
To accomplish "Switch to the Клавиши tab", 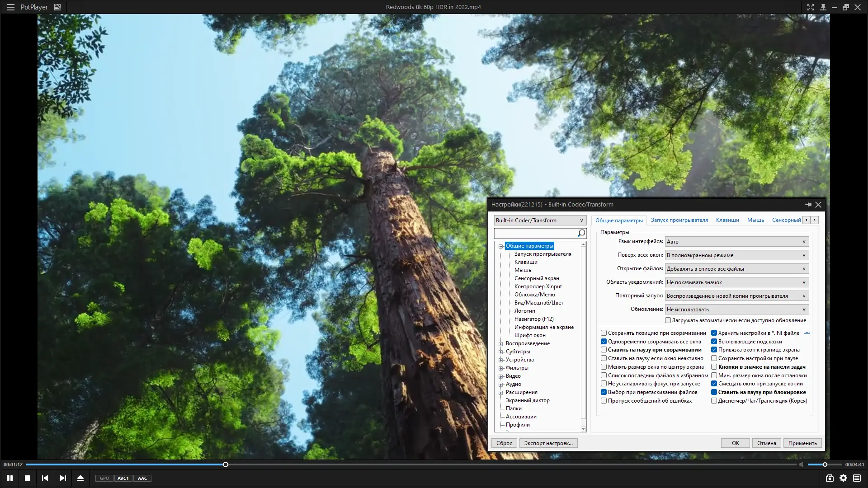I will click(x=727, y=220).
